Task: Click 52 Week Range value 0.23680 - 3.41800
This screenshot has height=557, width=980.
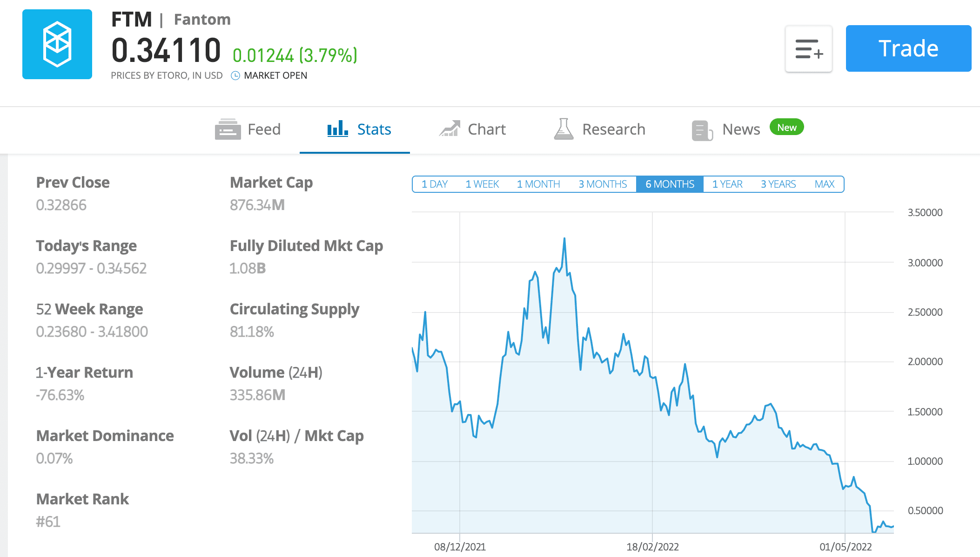Action: (92, 332)
